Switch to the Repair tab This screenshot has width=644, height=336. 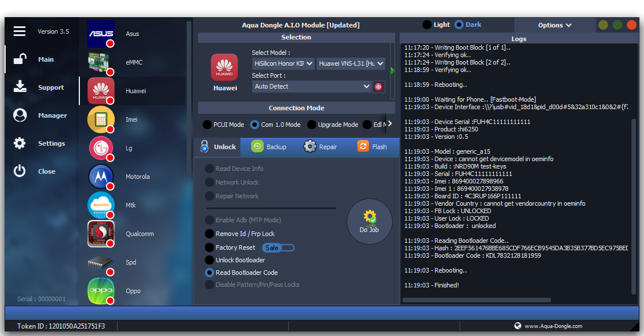coord(320,147)
